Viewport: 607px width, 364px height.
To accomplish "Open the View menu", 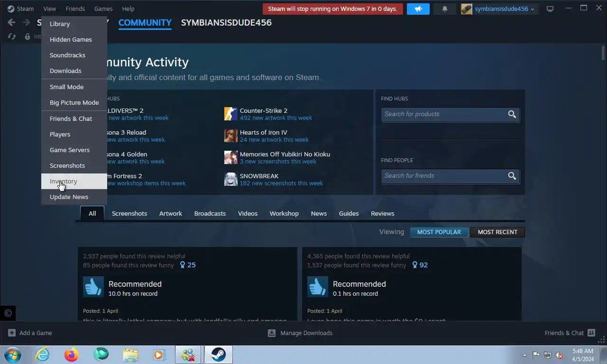I will (x=49, y=9).
